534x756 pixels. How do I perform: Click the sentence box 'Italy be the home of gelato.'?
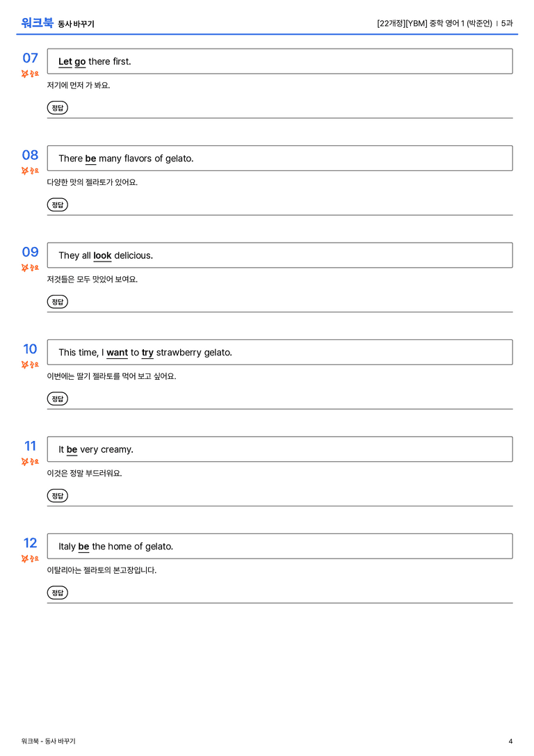280,546
